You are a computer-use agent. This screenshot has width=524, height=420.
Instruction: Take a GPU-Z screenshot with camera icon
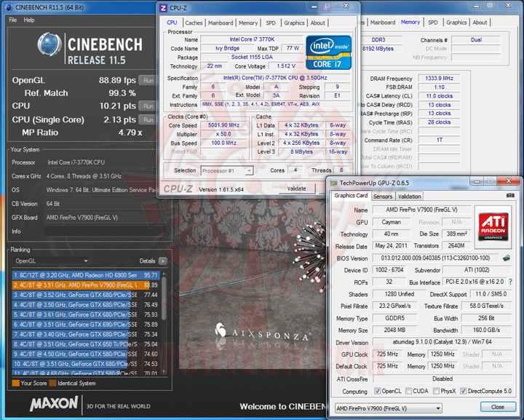(510, 196)
